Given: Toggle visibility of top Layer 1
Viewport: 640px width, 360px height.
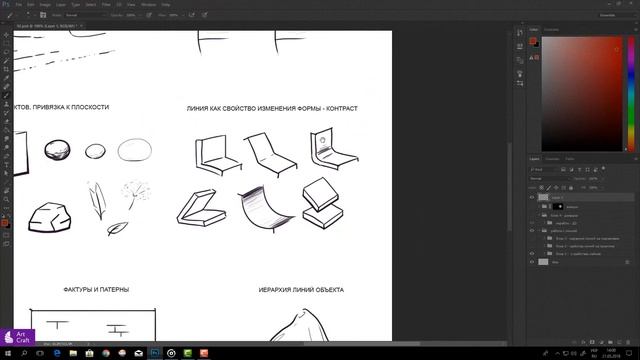Looking at the screenshot, I should click(x=532, y=198).
